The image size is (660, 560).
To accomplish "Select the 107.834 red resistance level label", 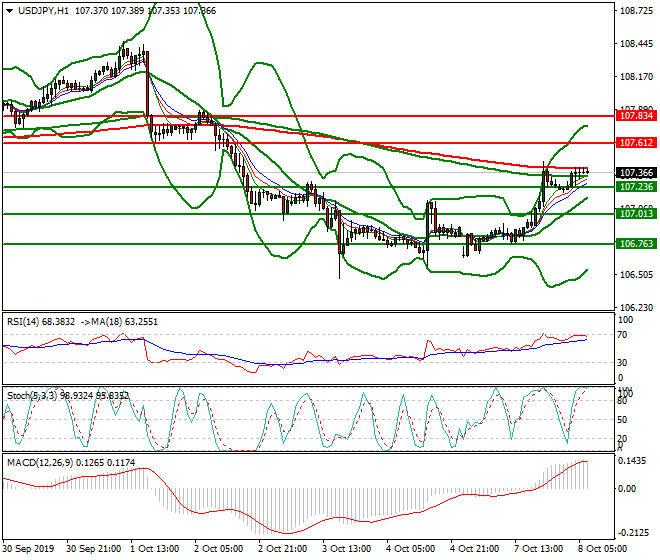I will point(636,115).
